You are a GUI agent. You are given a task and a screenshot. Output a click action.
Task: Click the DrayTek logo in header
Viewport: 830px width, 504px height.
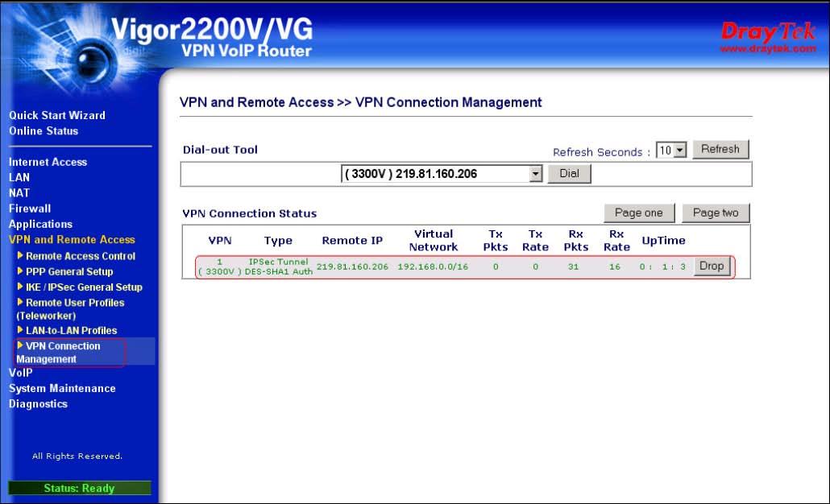point(767,36)
